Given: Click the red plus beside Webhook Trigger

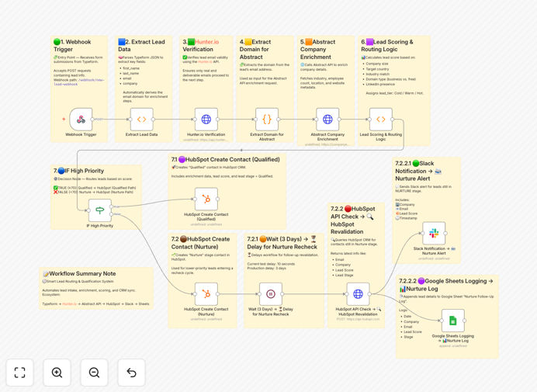Looking at the screenshot, I should [x=64, y=120].
